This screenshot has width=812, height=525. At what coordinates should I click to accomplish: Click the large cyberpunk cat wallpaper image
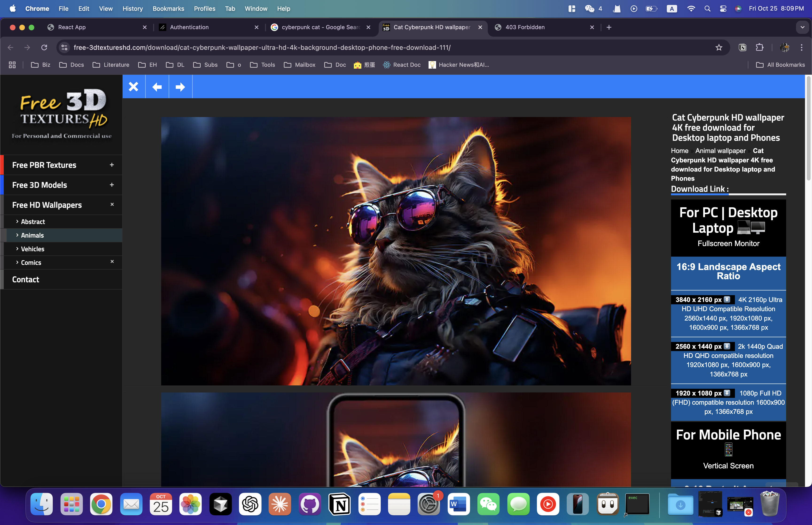(x=396, y=251)
